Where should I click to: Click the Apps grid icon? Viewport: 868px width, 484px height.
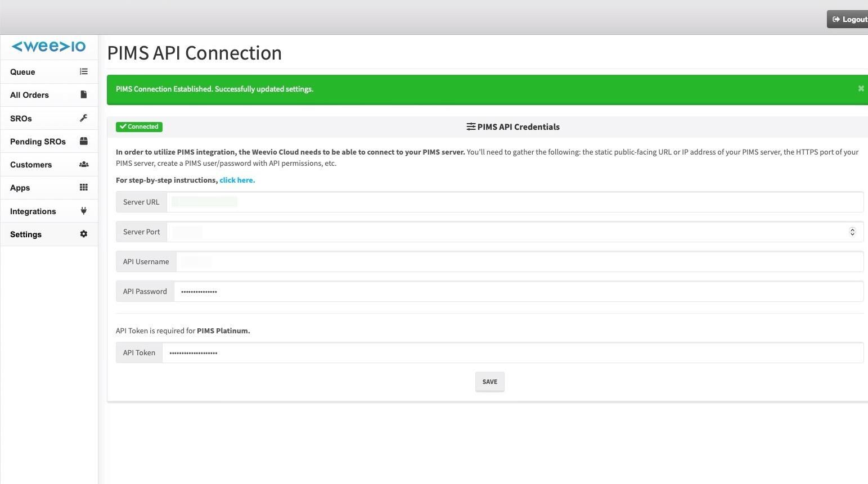[x=84, y=187]
